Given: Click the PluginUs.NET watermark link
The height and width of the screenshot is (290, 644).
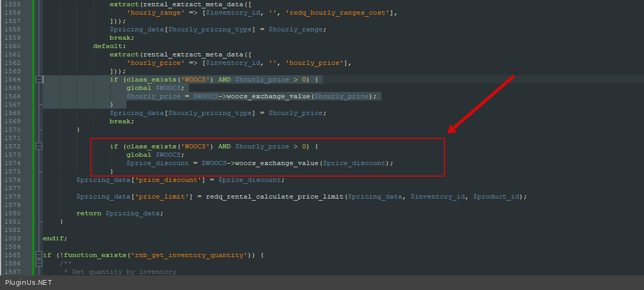Looking at the screenshot, I should pos(28,283).
